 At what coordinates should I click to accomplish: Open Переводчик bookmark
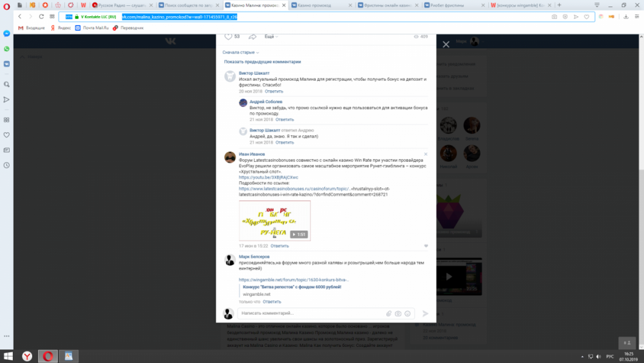[x=128, y=28]
